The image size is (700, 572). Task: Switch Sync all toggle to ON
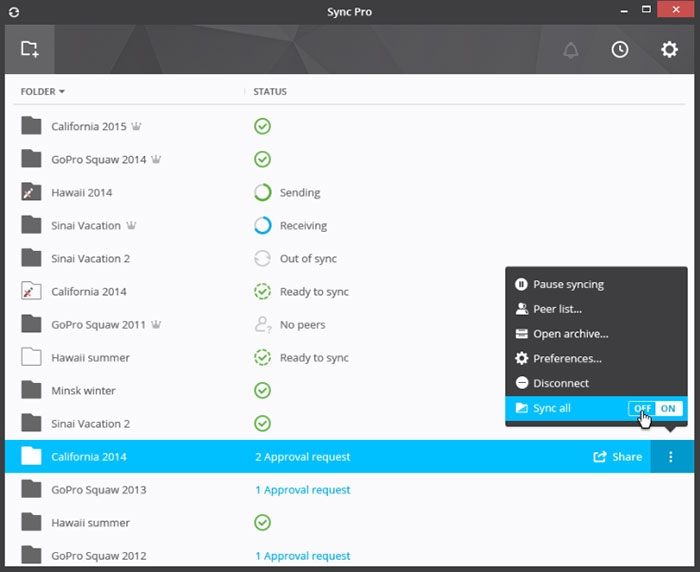coord(668,408)
